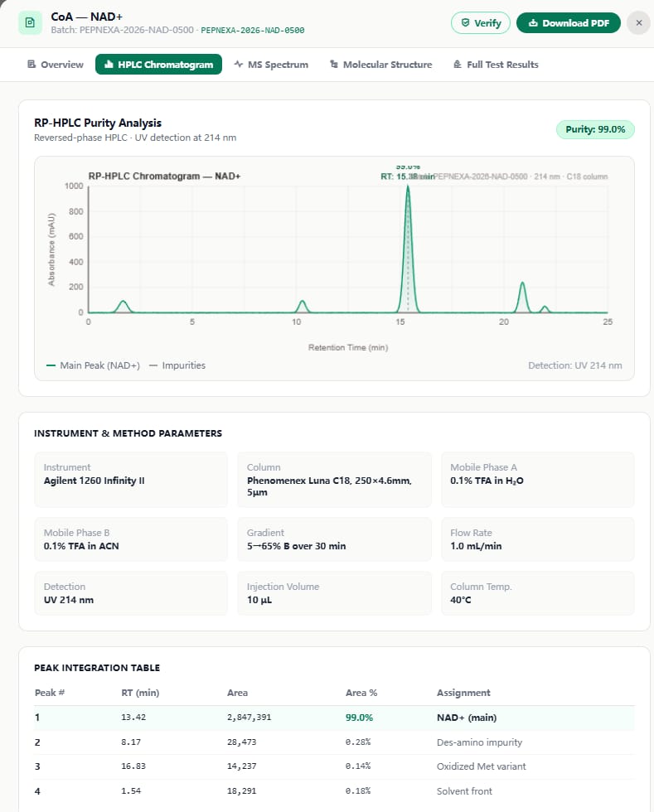Click the RT (min) column header
This screenshot has width=654, height=812.
pyautogui.click(x=140, y=693)
